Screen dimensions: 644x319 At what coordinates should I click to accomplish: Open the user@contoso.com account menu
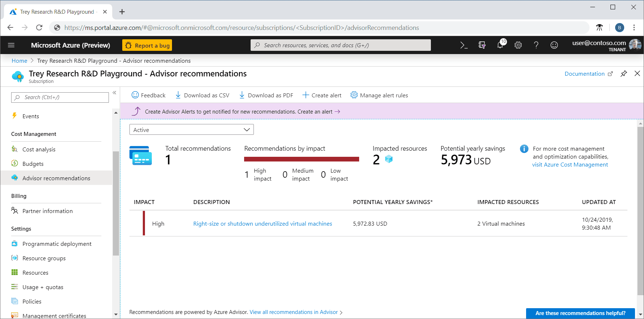(x=606, y=45)
